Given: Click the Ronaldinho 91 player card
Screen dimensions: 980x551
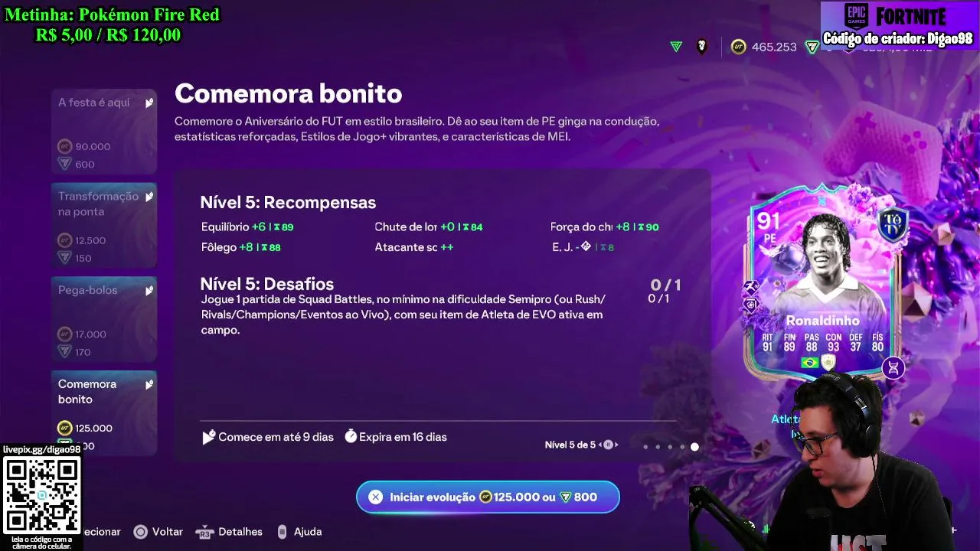Looking at the screenshot, I should click(823, 282).
